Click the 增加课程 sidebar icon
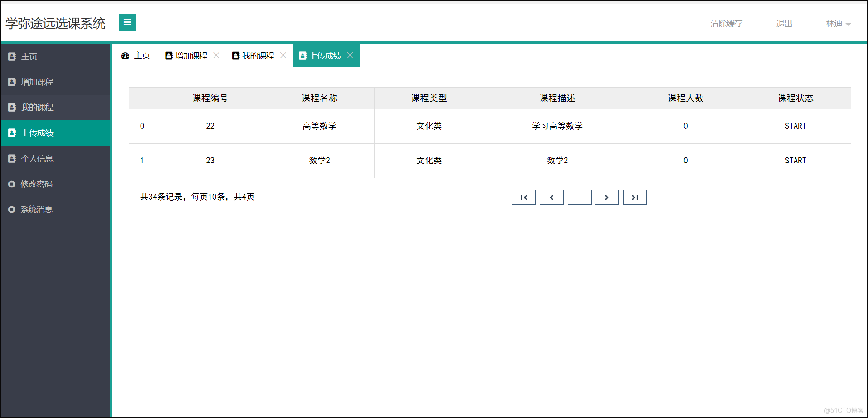The width and height of the screenshot is (868, 418). click(x=12, y=82)
